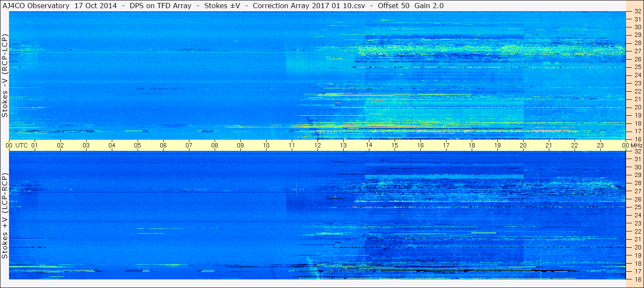Click the 25 MHz label in lower scale

[637, 207]
